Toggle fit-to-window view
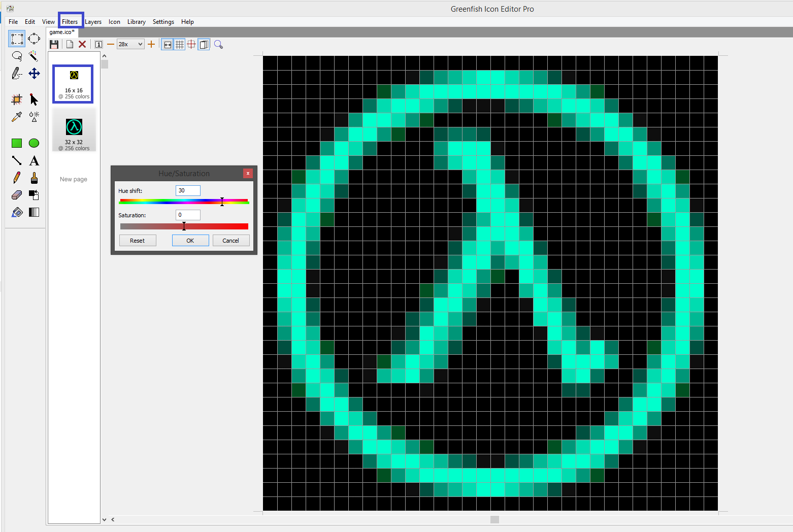 tap(168, 45)
